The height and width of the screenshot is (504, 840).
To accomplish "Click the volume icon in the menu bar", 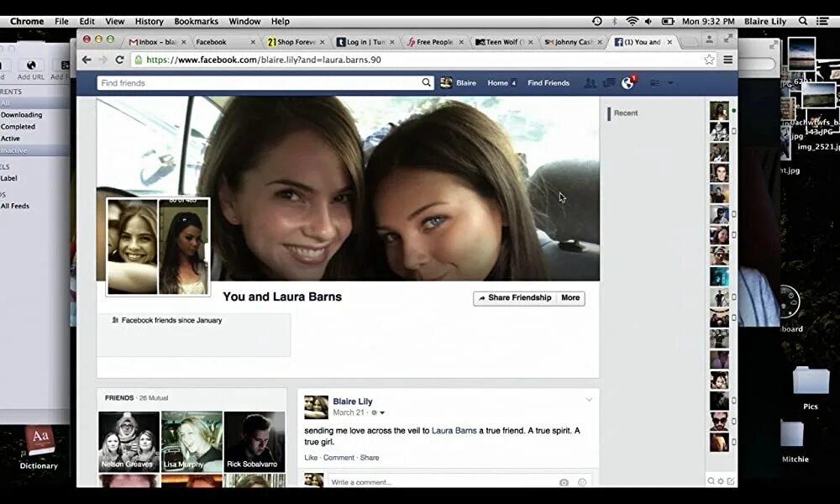I will point(648,22).
